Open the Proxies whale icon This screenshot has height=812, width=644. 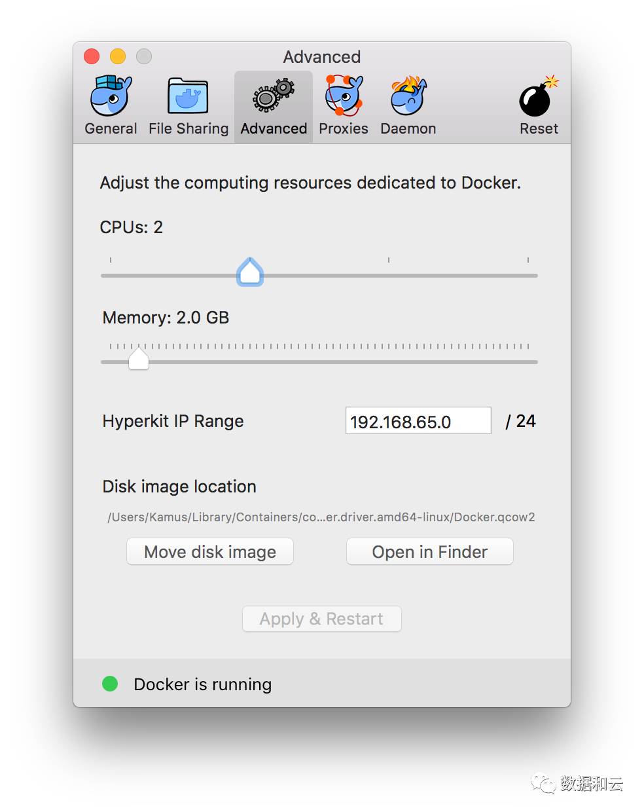coord(344,96)
